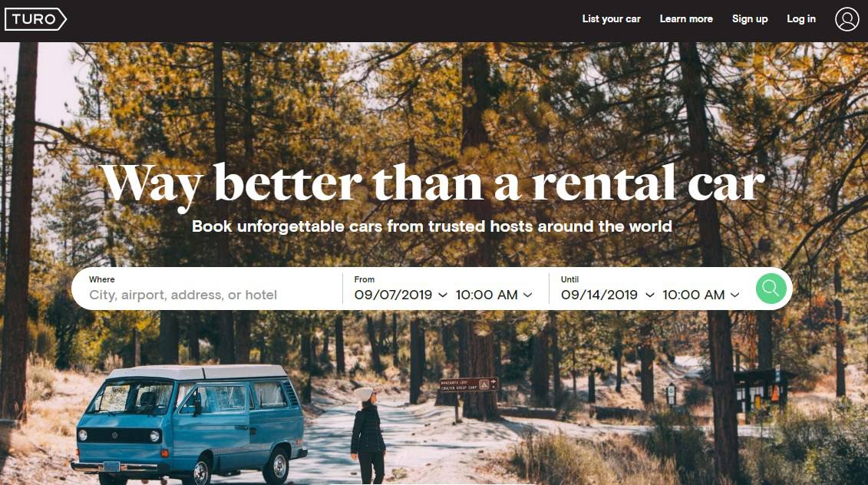Select the Log in link
The width and height of the screenshot is (868, 485).
coord(801,19)
